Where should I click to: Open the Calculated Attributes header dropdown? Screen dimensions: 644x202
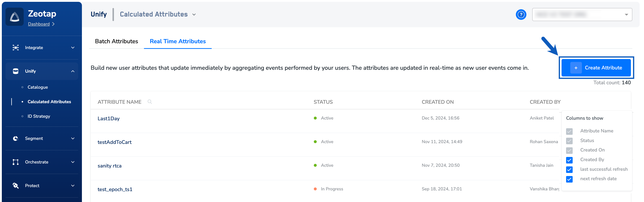194,15
